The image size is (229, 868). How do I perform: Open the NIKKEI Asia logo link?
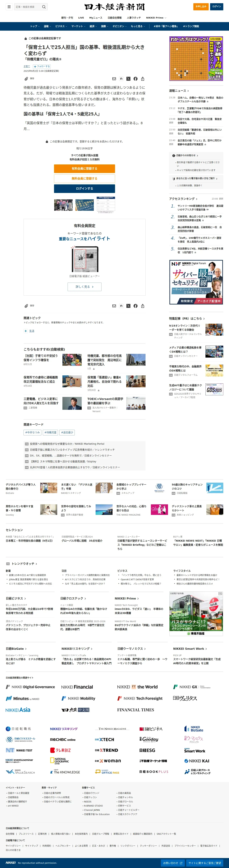(x=18, y=710)
